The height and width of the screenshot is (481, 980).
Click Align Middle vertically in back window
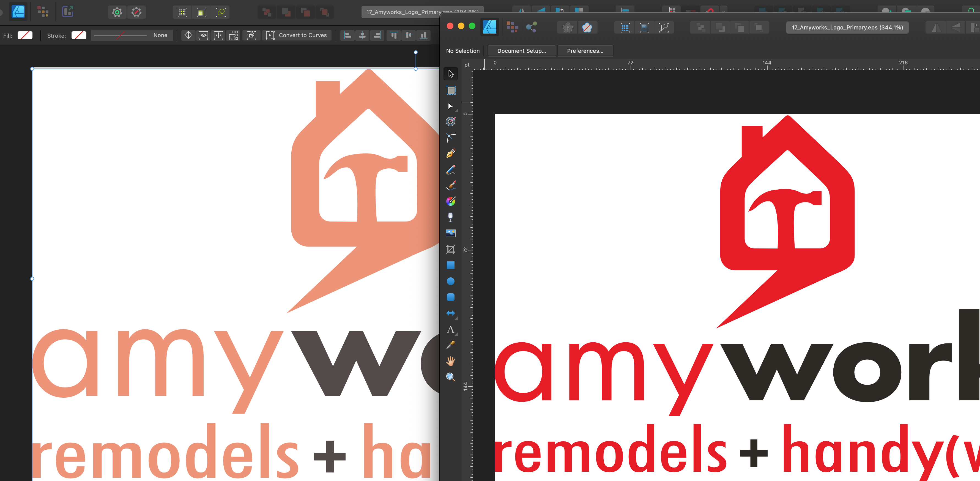tap(409, 35)
